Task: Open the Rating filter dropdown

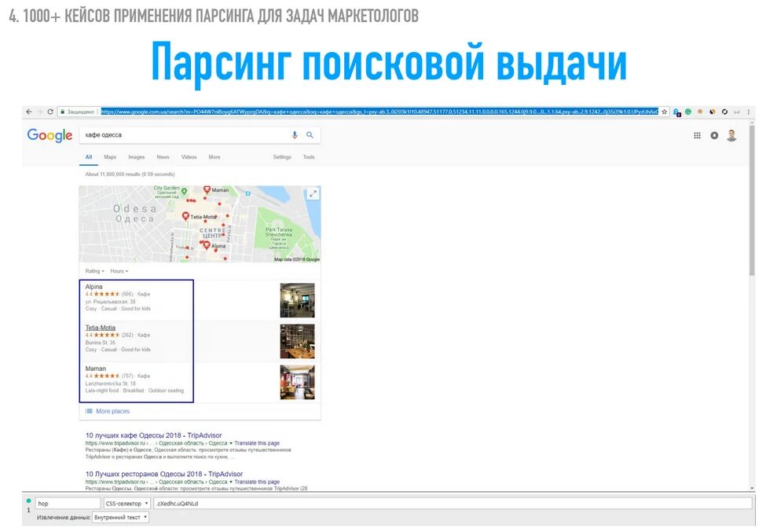Action: (x=94, y=271)
